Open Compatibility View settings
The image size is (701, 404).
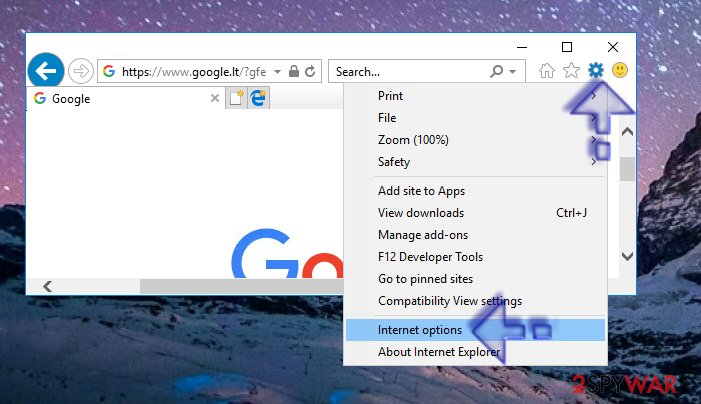476,301
